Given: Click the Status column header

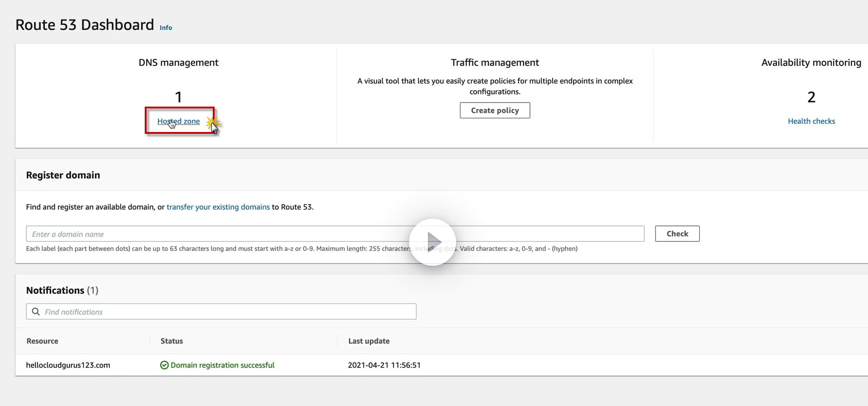Looking at the screenshot, I should click(172, 341).
